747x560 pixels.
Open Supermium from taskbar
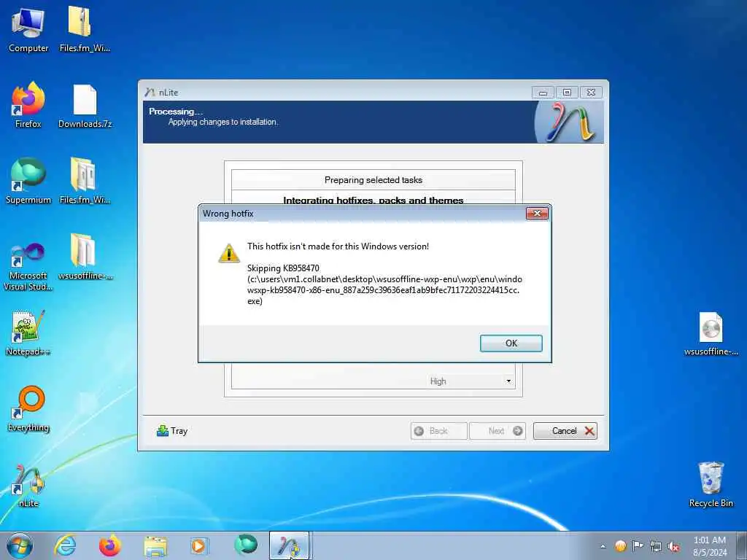coord(246,545)
